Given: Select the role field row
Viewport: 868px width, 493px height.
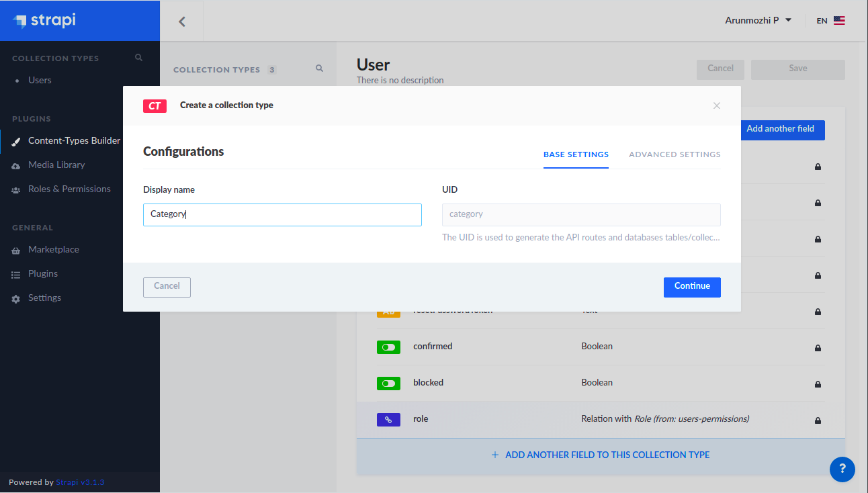Looking at the screenshot, I should coord(601,419).
